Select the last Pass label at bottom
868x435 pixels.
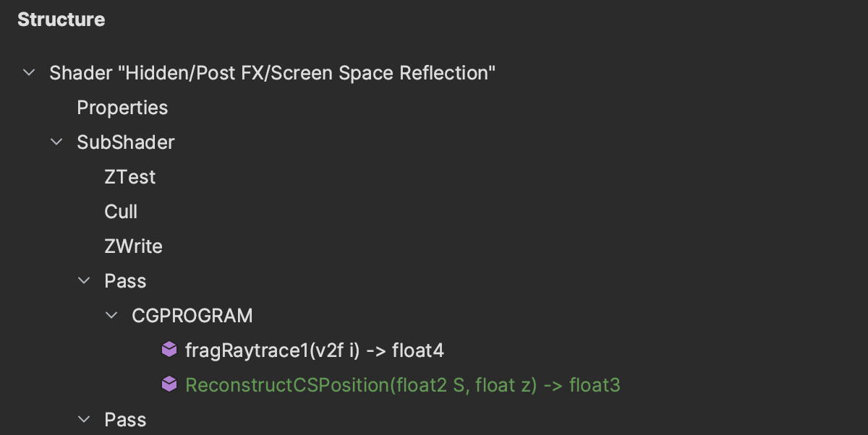point(125,420)
